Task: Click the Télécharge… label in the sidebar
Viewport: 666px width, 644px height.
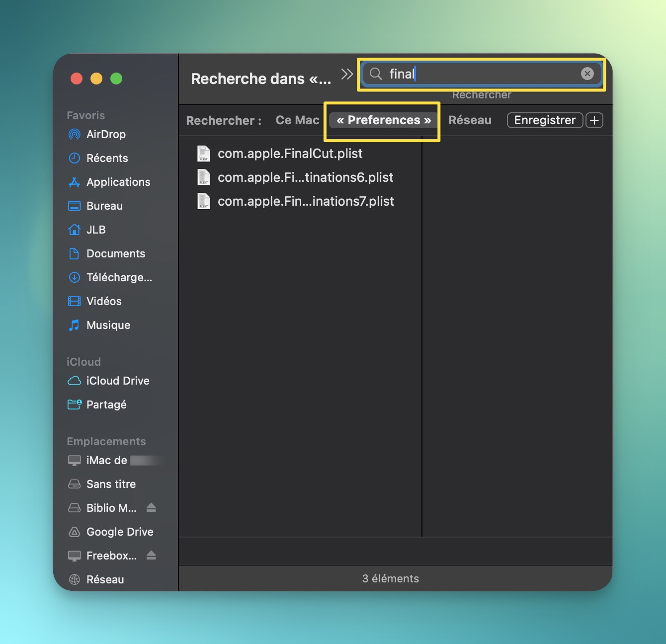Action: (119, 277)
